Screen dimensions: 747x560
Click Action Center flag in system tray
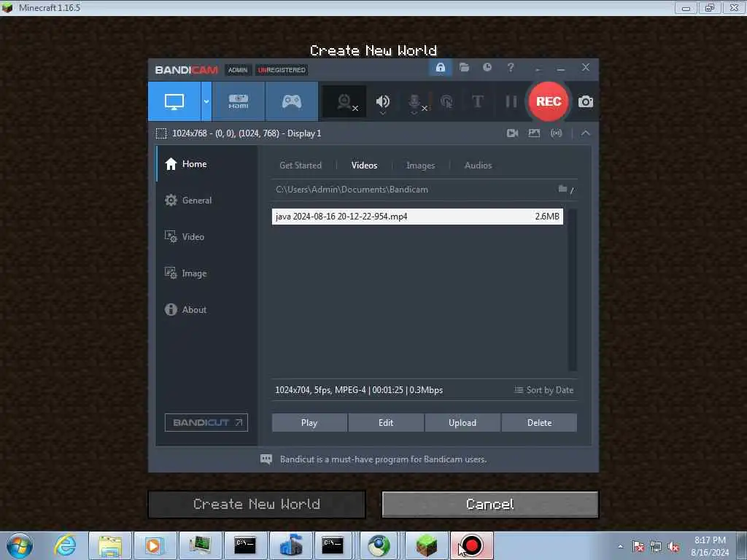point(638,547)
